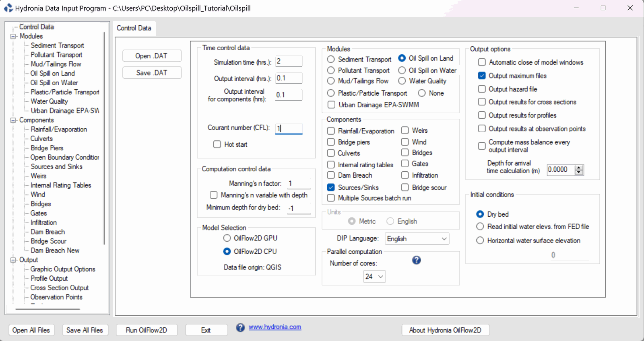Click the tree panel horizontal scrollbar
The width and height of the screenshot is (644, 341).
(x=47, y=309)
